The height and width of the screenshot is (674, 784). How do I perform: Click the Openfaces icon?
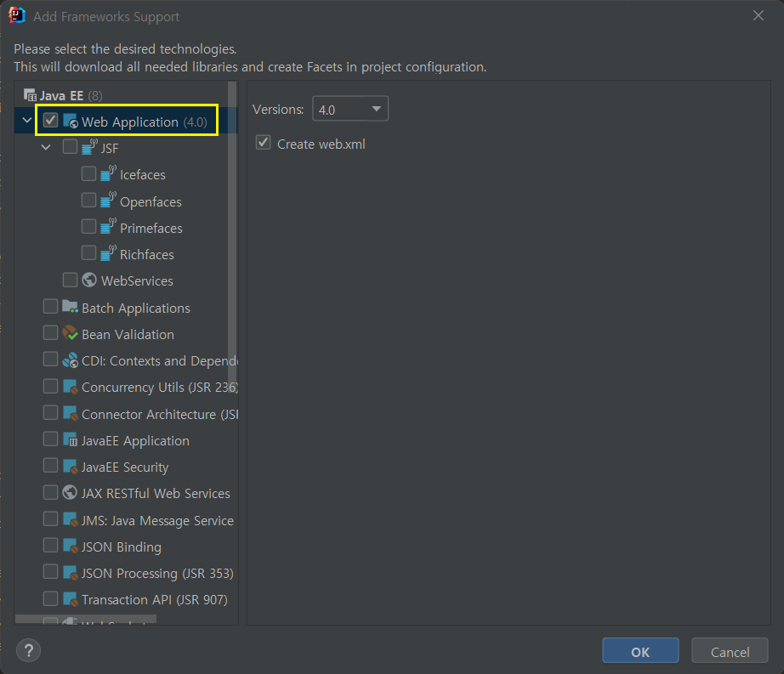[x=108, y=201]
